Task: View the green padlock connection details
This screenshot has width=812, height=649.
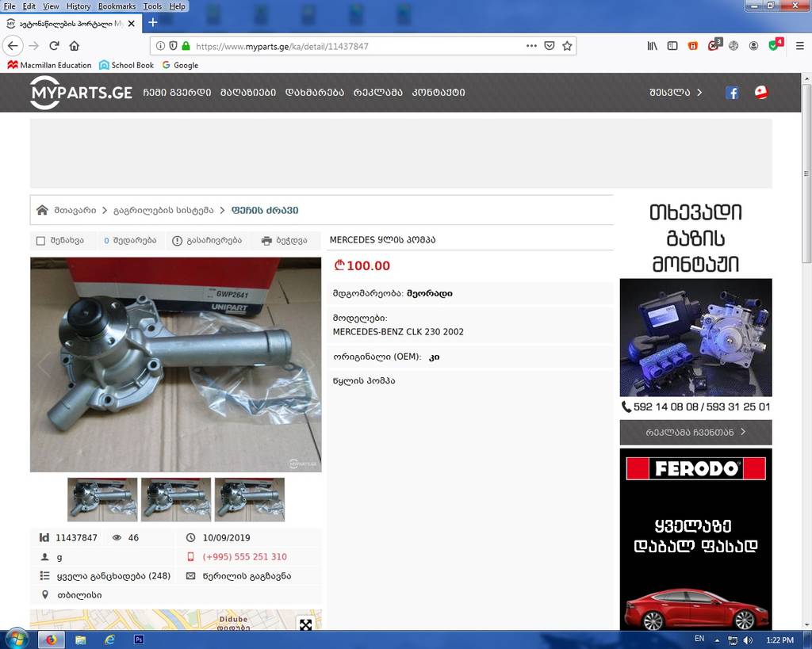Action: [x=186, y=46]
